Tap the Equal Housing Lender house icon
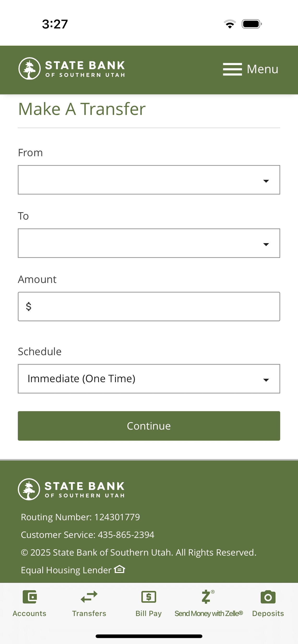This screenshot has height=644, width=298. click(119, 569)
